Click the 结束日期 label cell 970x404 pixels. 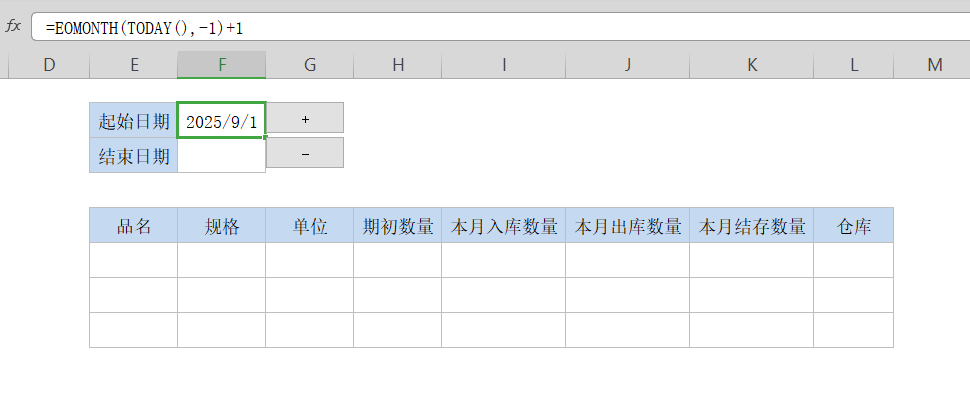134,156
